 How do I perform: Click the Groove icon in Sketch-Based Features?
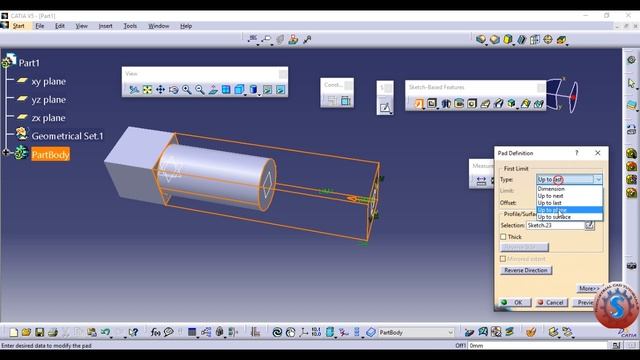[459, 104]
